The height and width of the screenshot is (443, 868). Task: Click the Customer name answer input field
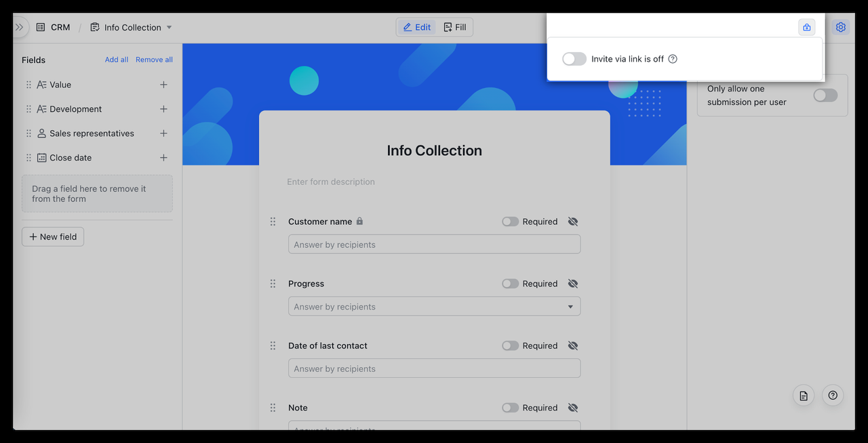coord(434,245)
